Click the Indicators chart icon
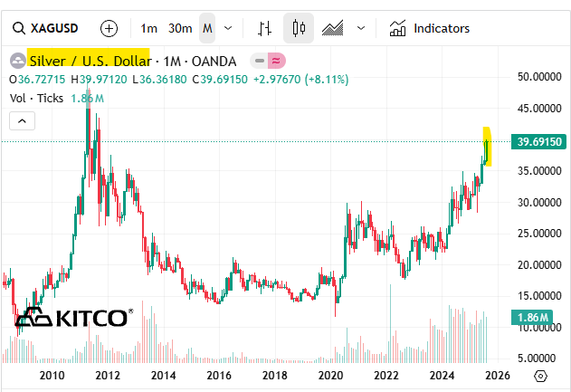571x392 pixels. pyautogui.click(x=397, y=28)
